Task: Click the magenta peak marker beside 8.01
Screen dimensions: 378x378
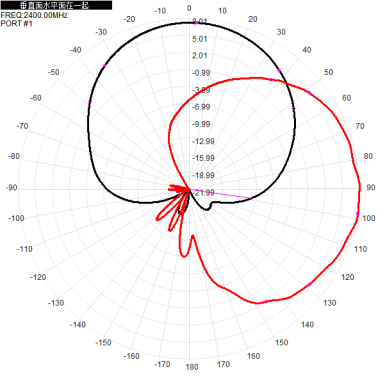Action: tap(196, 23)
